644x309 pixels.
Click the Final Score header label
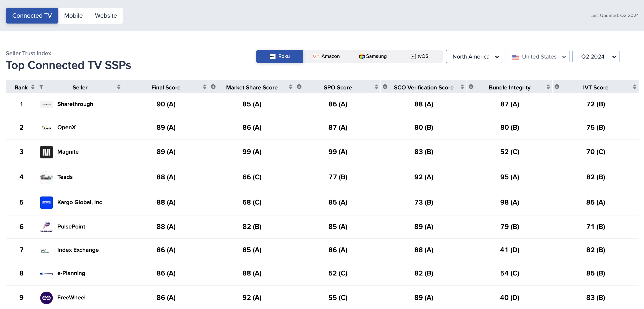[166, 87]
